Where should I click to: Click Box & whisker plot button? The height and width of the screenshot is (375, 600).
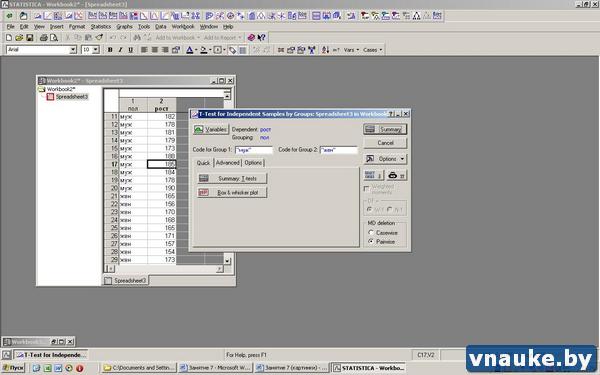pos(232,192)
